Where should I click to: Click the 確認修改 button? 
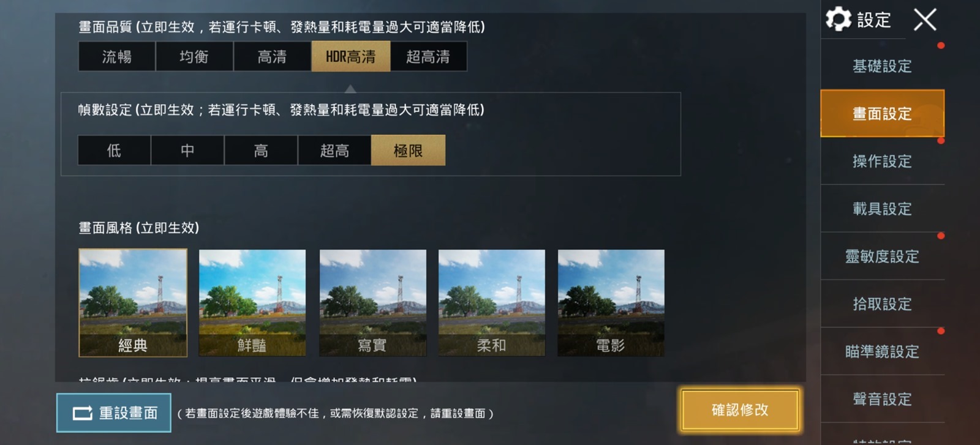(x=740, y=409)
